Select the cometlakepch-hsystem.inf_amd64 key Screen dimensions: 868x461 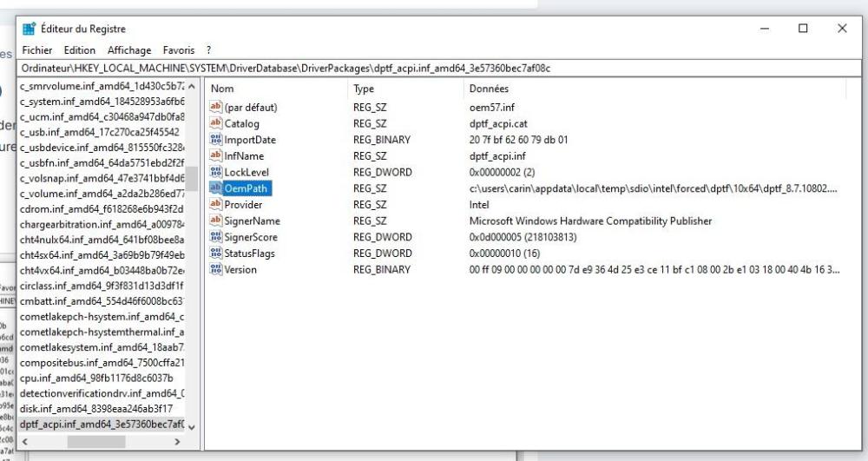102,317
